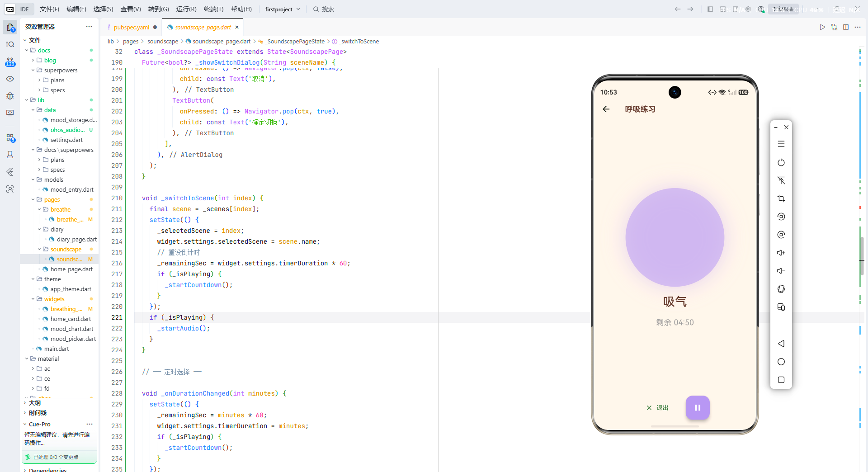Open the Debug bug icon view

point(10,96)
